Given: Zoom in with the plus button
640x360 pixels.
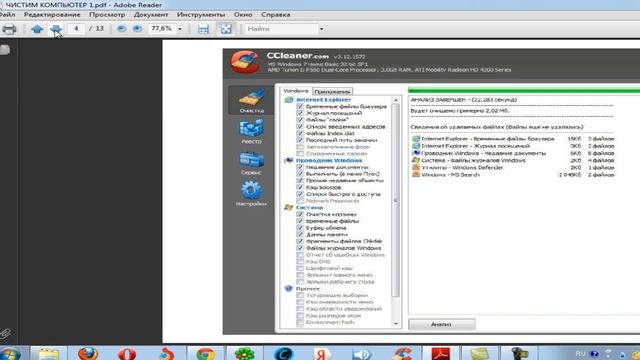Looking at the screenshot, I should [138, 29].
